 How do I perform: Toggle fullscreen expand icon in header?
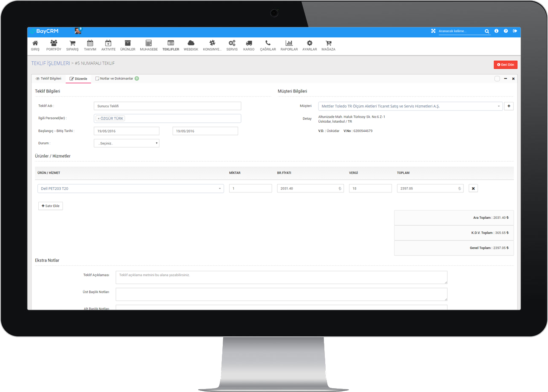[433, 31]
